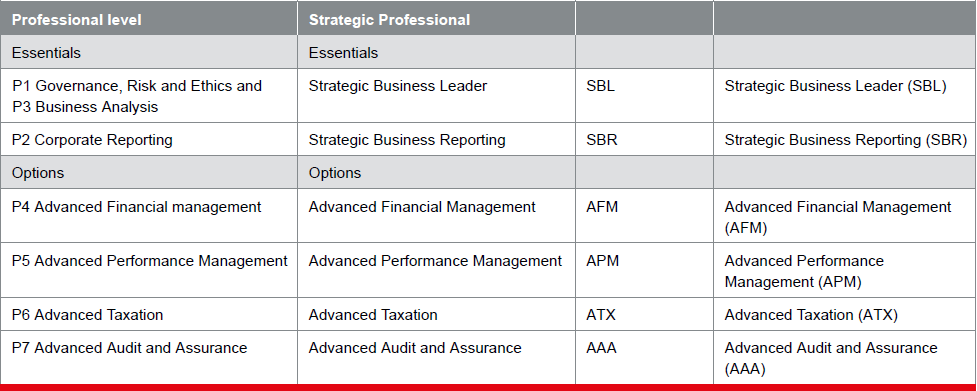Click the Options row under Professional level
977x391 pixels.
(148, 172)
